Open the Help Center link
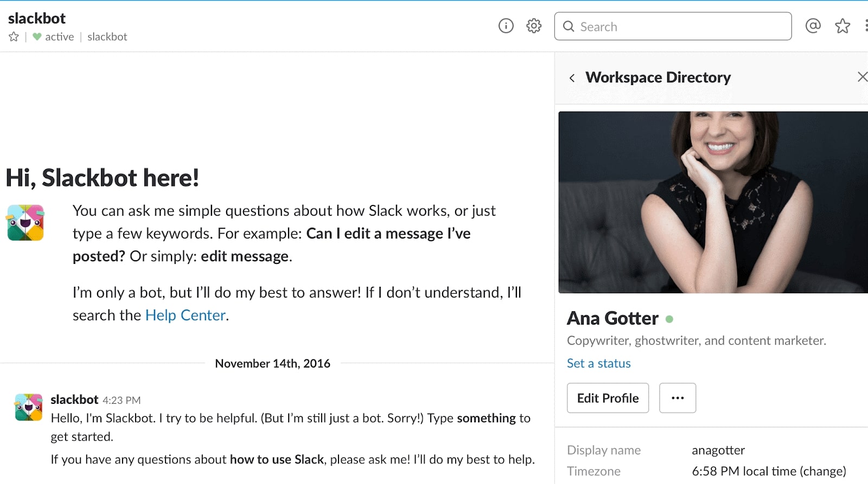868x484 pixels. pos(185,315)
